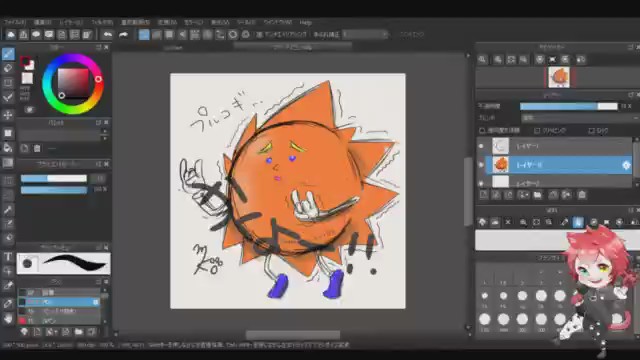
Task: Select the Eraser tool in left toolbox
Action: click(x=8, y=68)
